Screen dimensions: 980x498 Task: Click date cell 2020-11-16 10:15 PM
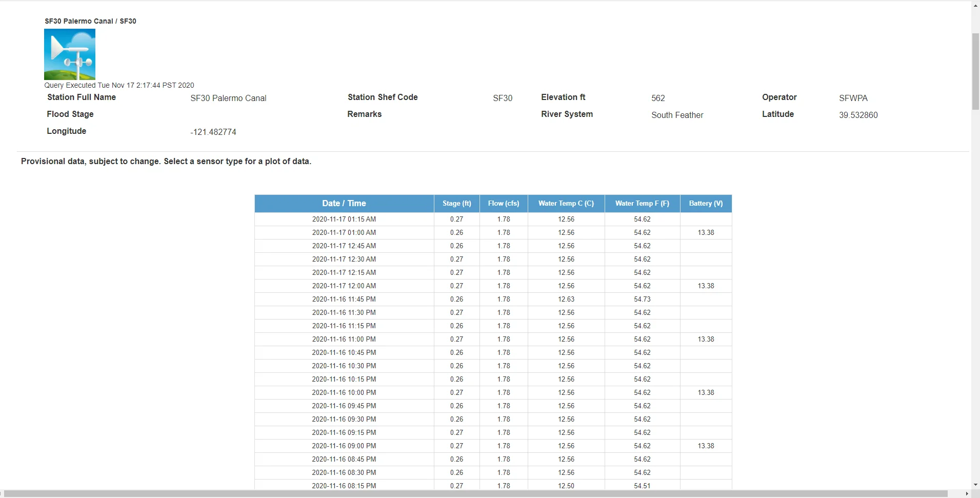[x=344, y=379]
